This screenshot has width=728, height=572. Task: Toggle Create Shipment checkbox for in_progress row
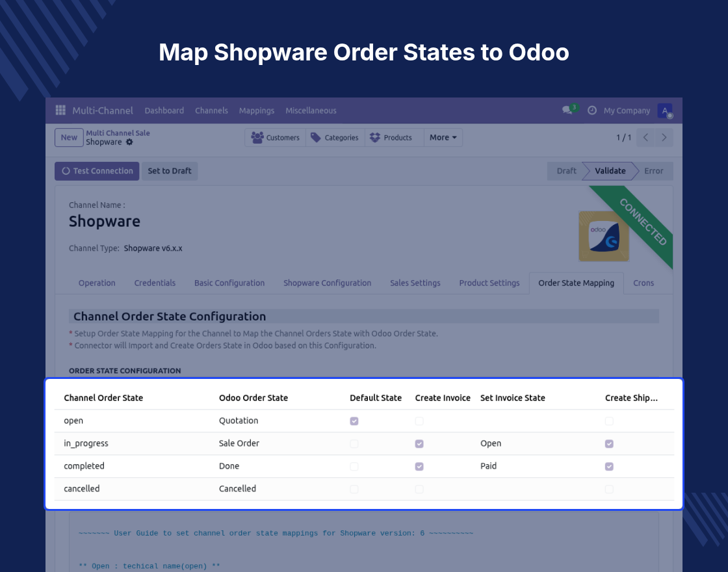609,444
